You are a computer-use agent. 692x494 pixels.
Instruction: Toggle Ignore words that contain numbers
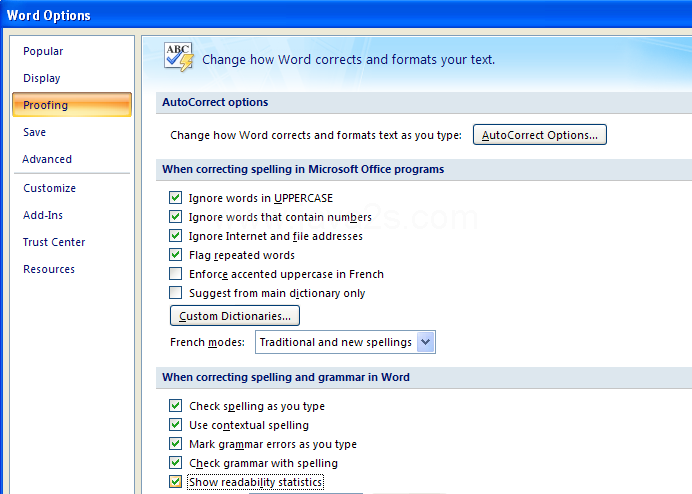click(175, 216)
